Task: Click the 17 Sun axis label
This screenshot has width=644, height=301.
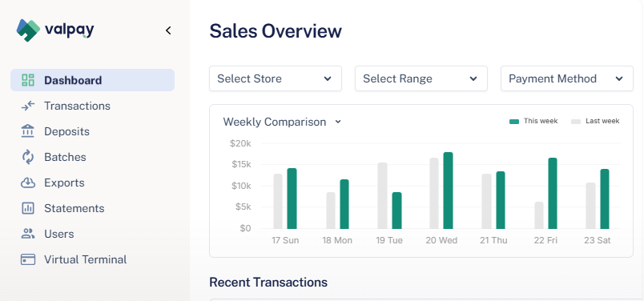Action: tap(285, 240)
